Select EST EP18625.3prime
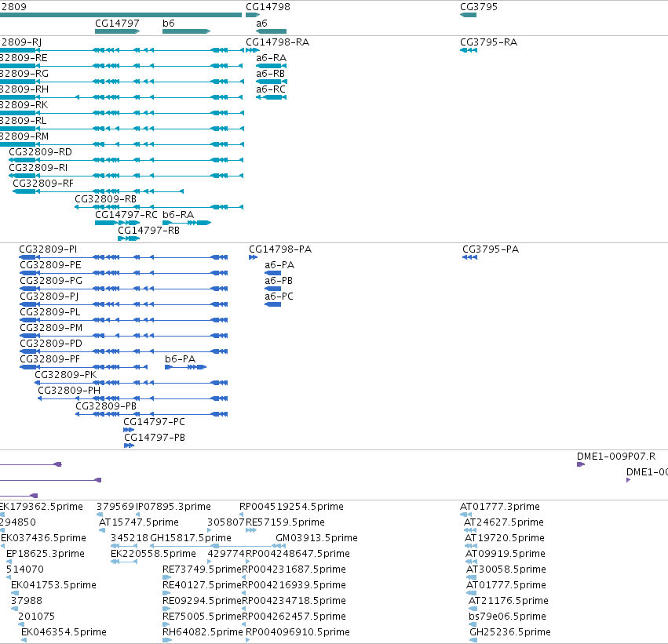Viewport: 668px width, 644px height. click(x=9, y=562)
